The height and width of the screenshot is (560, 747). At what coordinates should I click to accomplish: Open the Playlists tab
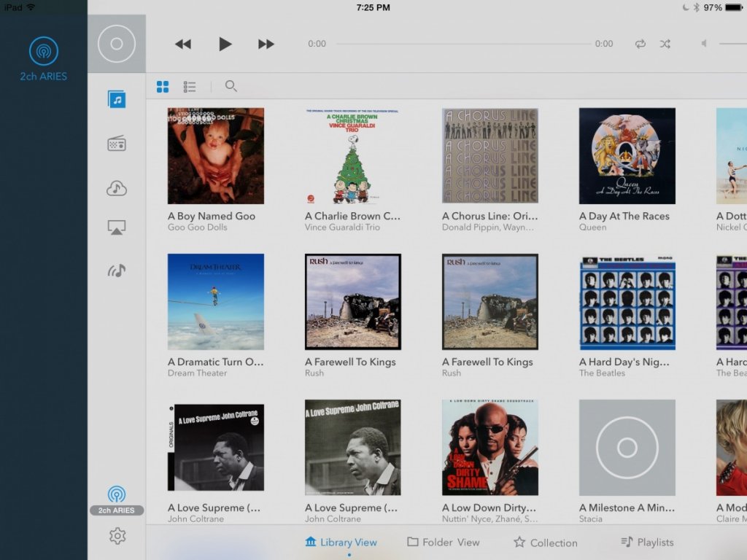[x=648, y=542]
